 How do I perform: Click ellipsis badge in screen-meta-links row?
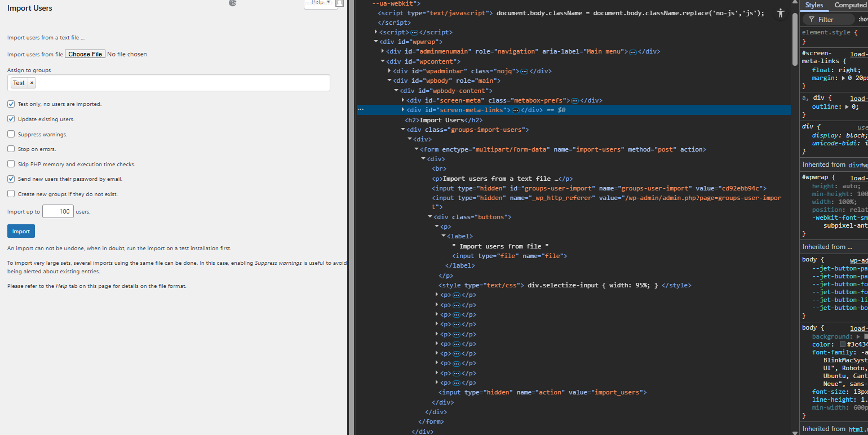pos(515,110)
